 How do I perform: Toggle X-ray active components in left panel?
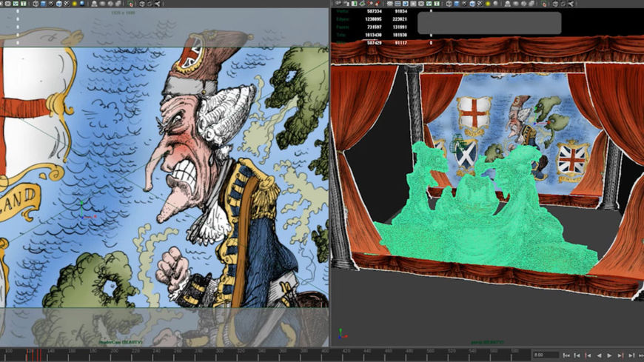(150, 4)
